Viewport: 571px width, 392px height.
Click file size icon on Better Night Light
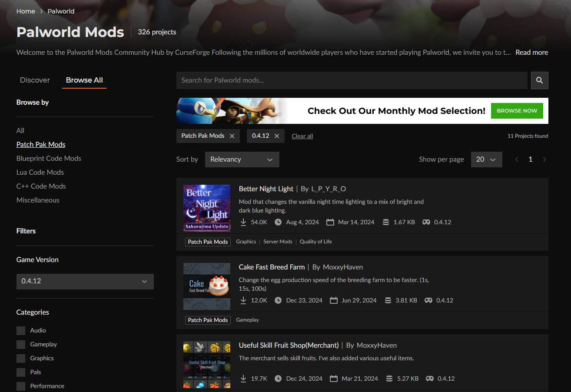(x=385, y=222)
